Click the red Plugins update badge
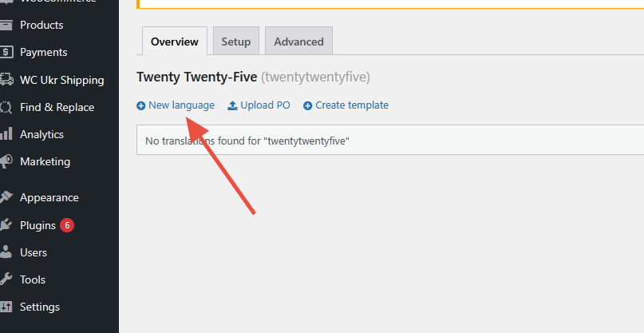 click(x=67, y=225)
